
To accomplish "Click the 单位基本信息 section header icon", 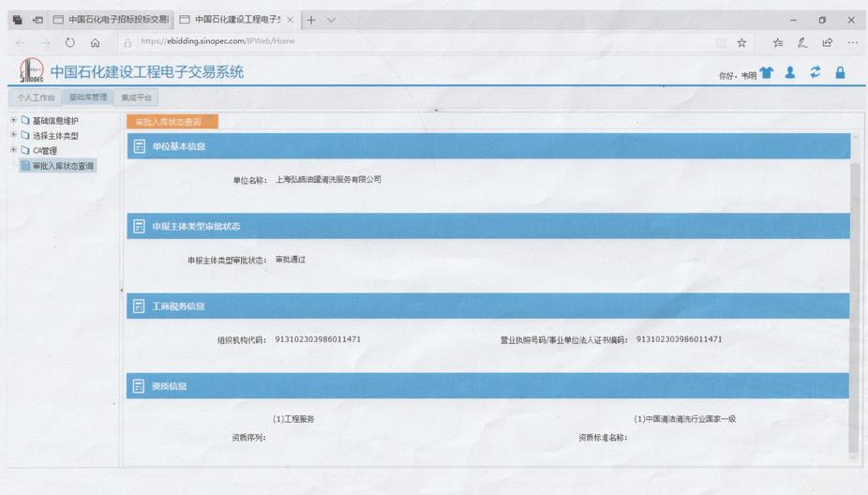I will pos(140,146).
